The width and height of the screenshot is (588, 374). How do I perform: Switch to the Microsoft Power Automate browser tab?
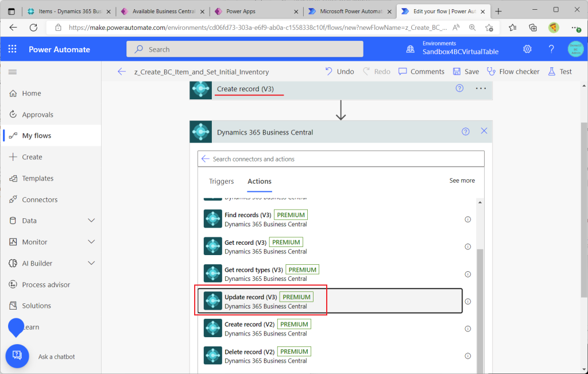[350, 11]
